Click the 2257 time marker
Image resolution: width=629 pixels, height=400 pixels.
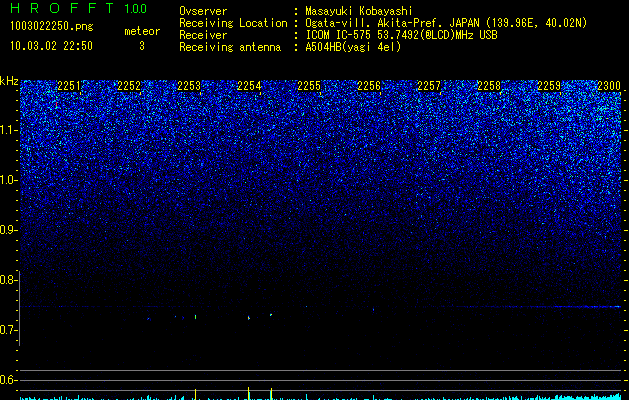click(429, 86)
